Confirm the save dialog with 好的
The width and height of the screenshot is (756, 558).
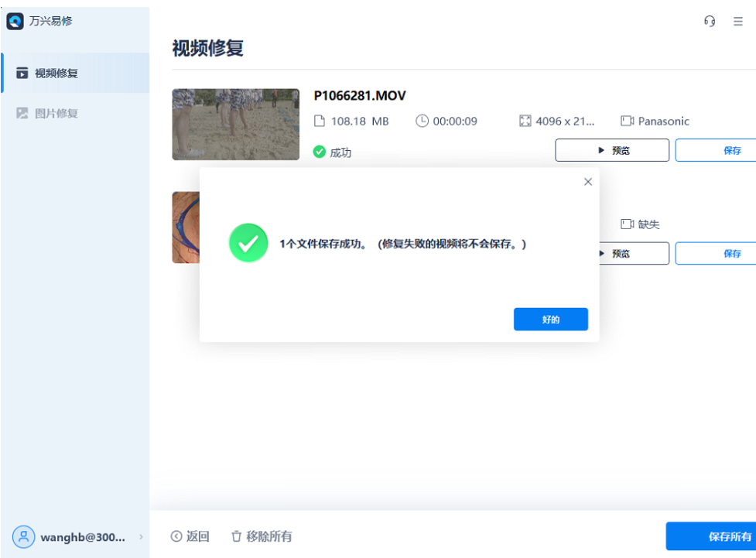(x=550, y=319)
